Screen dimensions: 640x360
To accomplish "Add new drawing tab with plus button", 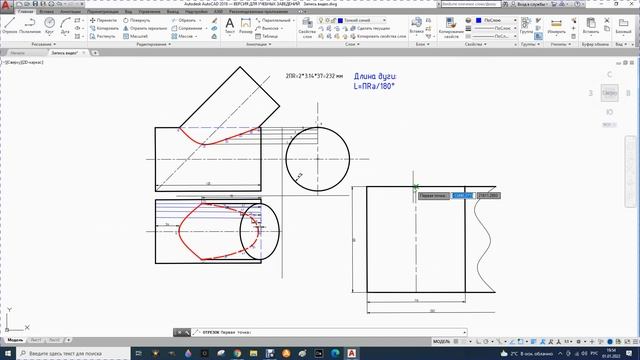I will pos(95,53).
